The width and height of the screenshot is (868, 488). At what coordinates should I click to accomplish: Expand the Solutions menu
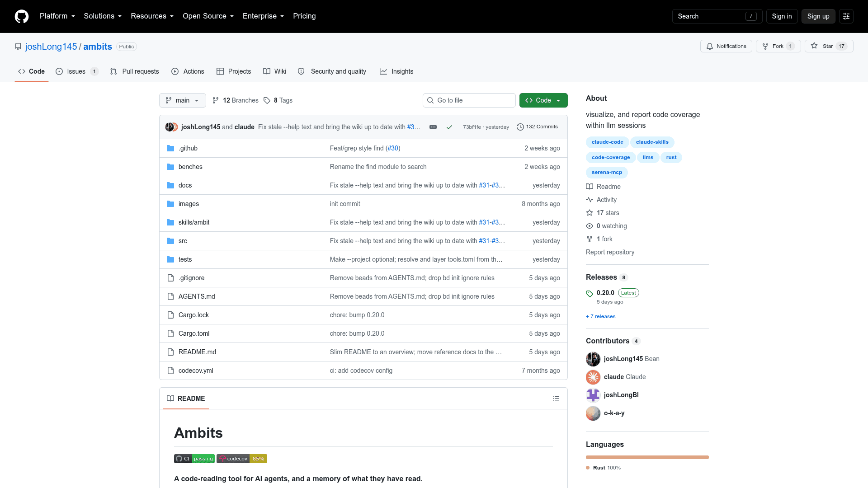103,16
